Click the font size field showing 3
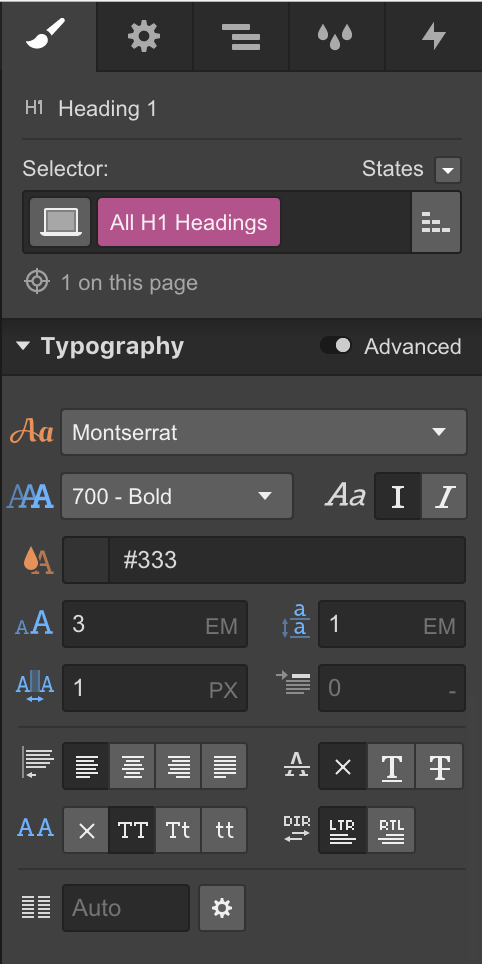 click(155, 625)
